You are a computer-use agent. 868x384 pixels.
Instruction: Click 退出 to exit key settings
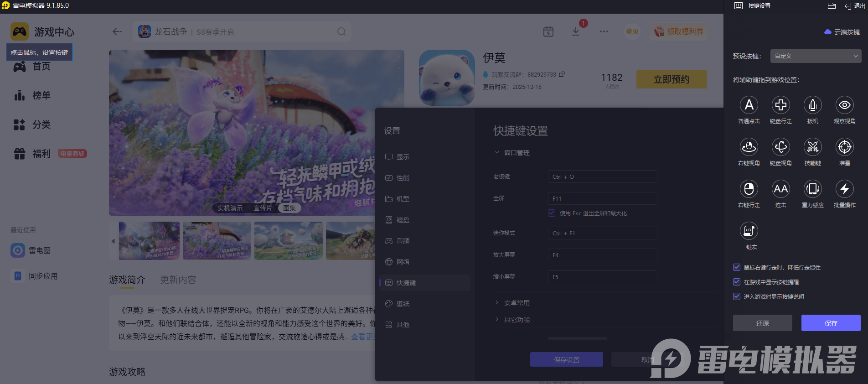pyautogui.click(x=855, y=6)
